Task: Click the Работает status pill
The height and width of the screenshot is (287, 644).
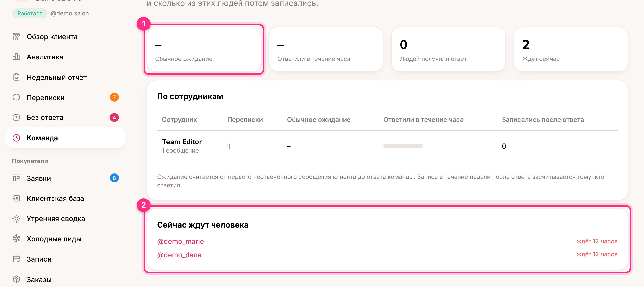Action: point(29,13)
